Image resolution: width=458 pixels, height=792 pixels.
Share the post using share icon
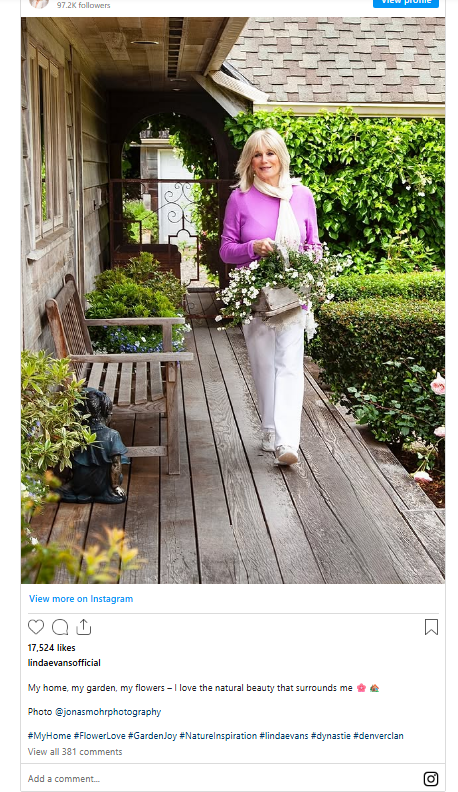[x=84, y=627]
